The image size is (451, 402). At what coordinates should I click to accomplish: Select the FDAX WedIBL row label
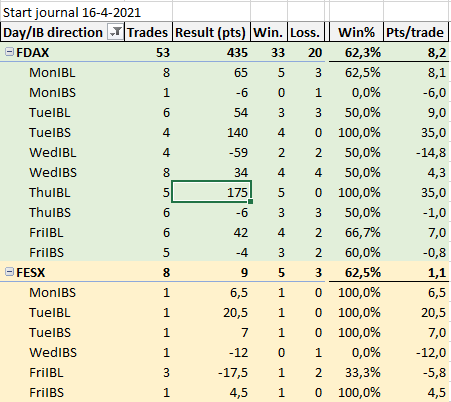coord(53,152)
